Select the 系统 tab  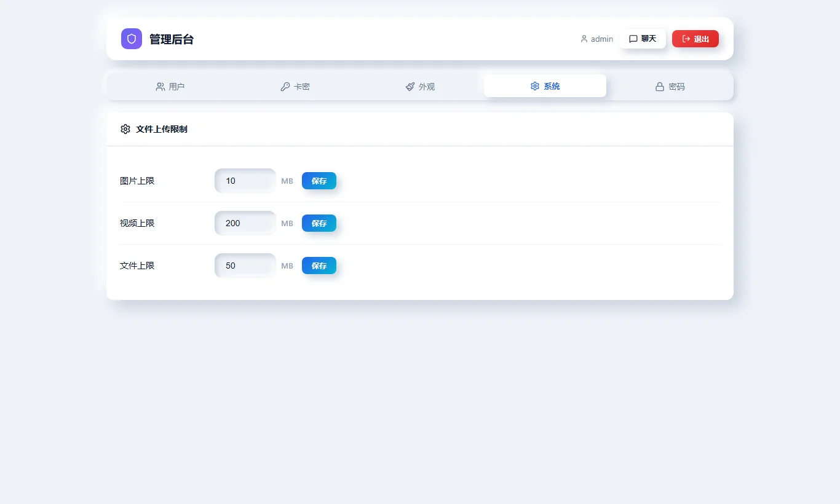click(x=545, y=86)
